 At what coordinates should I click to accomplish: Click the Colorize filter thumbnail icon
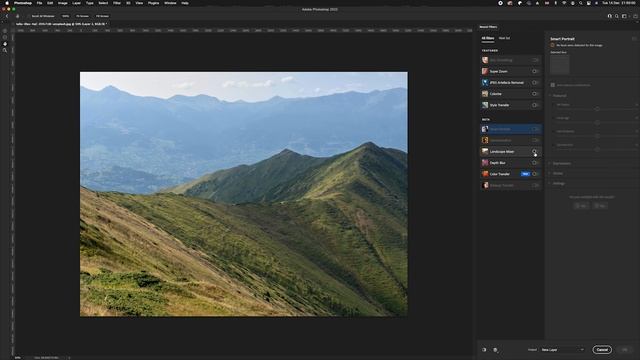click(485, 94)
